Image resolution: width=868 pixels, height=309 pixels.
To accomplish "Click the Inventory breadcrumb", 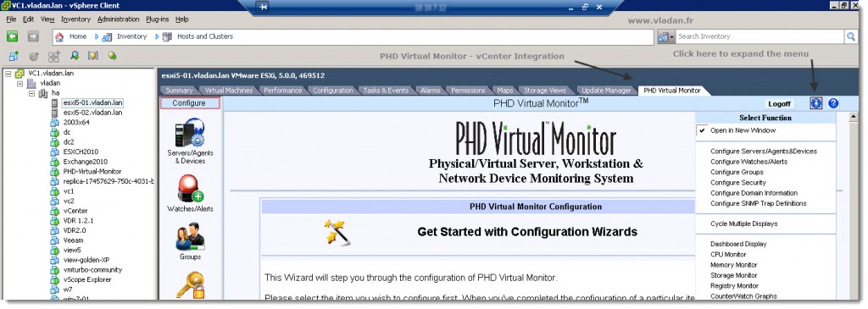I will (131, 36).
